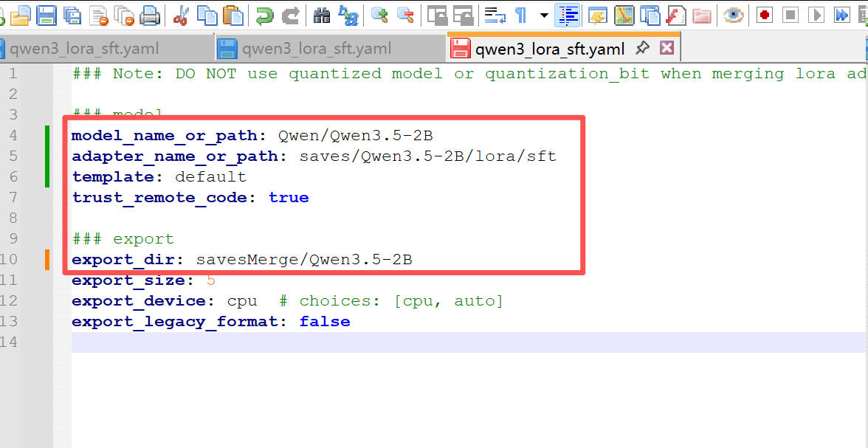
Task: Click the 'saves/Qwen3.5-2B/lora/sft' path value
Action: pyautogui.click(x=428, y=156)
